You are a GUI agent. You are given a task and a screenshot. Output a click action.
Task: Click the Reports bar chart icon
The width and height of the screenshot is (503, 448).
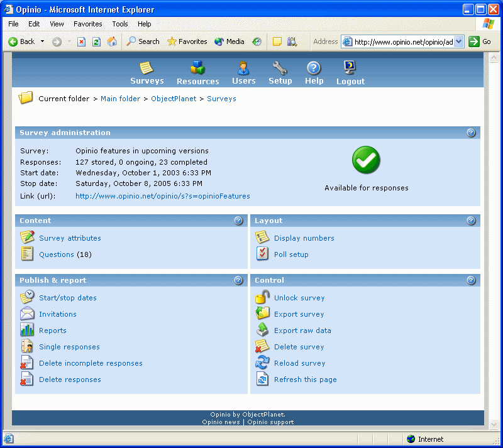click(27, 330)
